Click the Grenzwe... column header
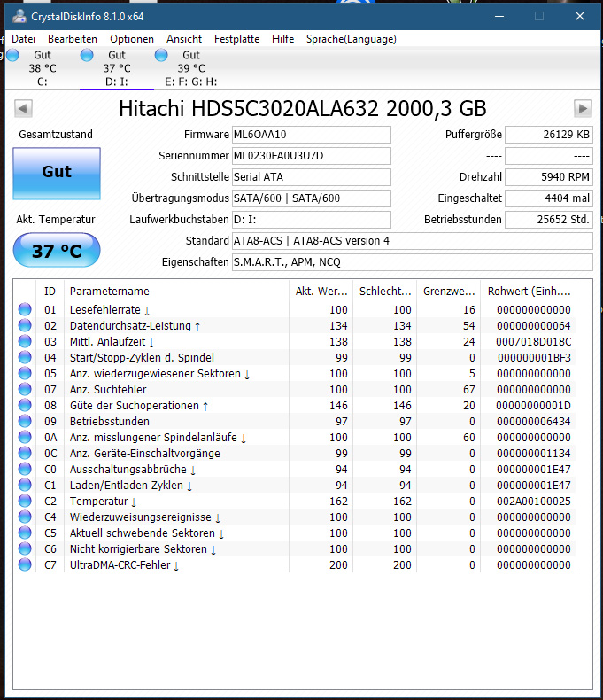This screenshot has height=700, width=603. point(449,291)
